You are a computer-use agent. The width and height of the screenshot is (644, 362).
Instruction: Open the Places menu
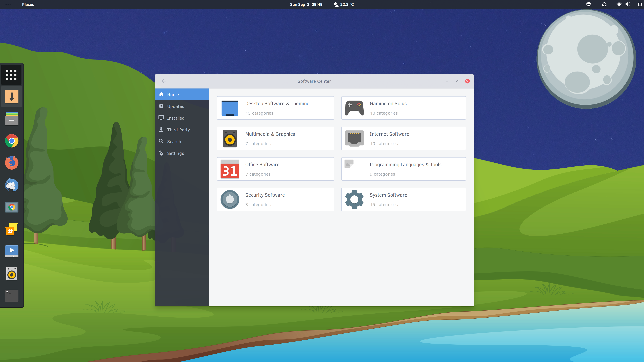tap(28, 4)
